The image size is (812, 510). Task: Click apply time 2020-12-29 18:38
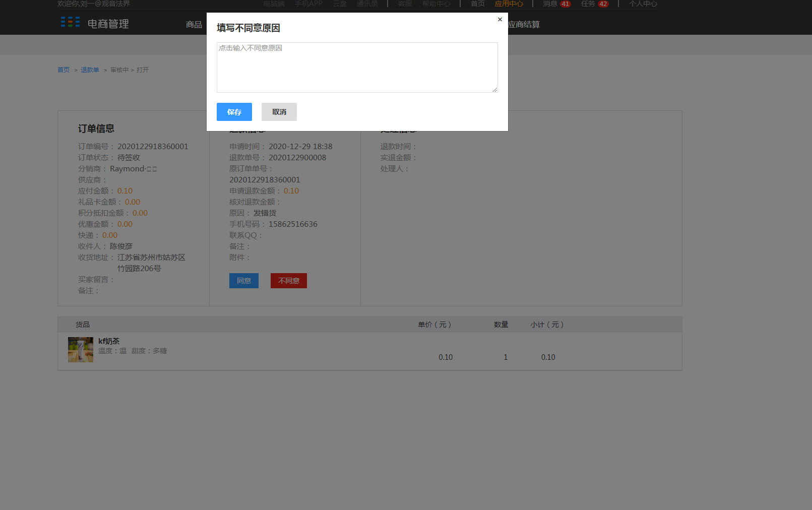coord(300,147)
